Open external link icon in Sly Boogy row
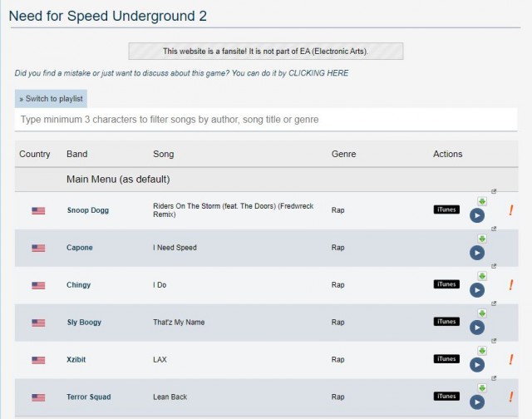Viewport: 532px width, 419px height. tap(494, 303)
